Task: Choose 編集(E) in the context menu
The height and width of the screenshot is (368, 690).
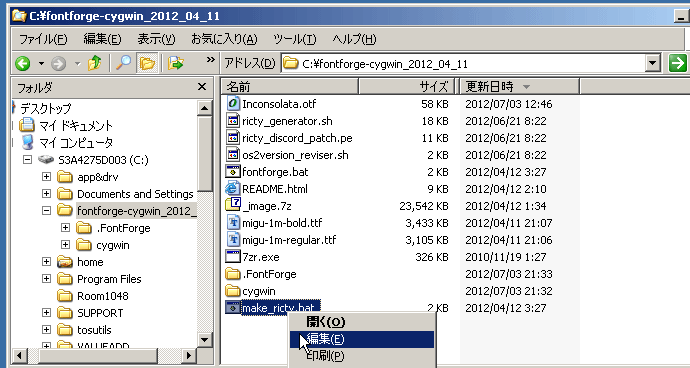Action: point(362,339)
